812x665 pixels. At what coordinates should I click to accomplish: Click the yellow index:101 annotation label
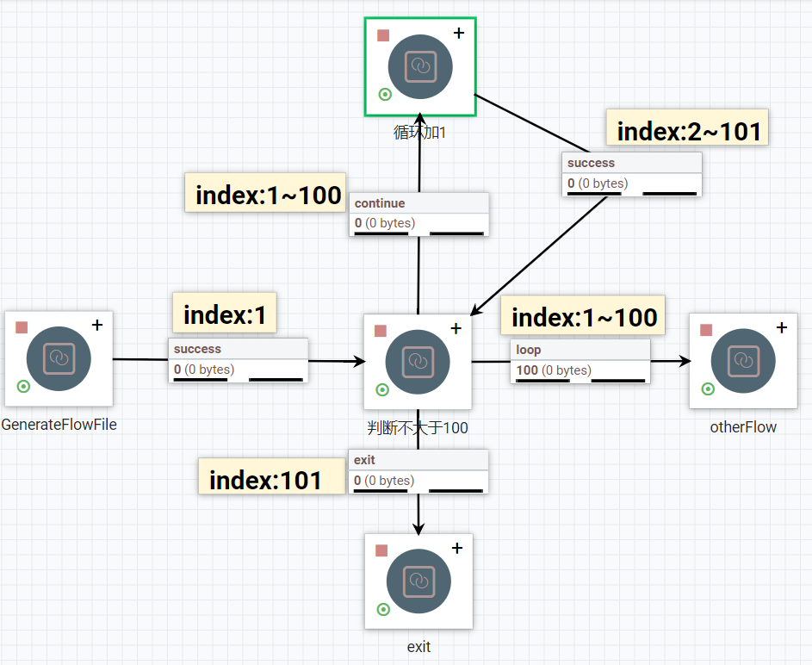[267, 480]
